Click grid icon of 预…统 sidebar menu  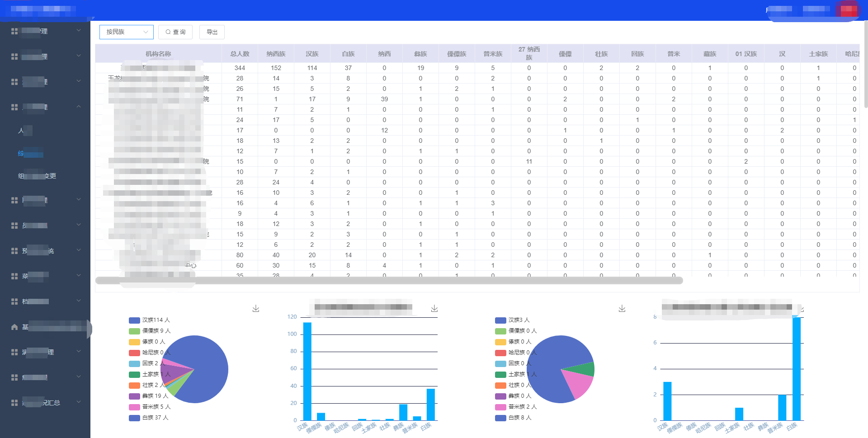(14, 251)
